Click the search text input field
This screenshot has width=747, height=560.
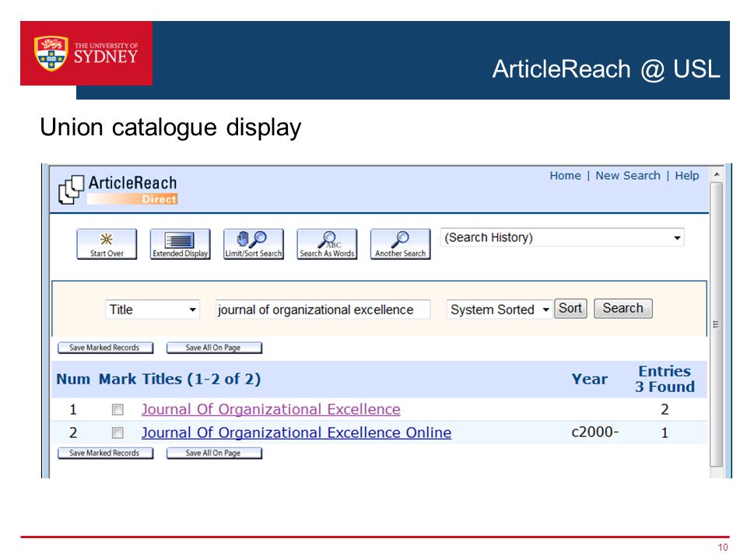pyautogui.click(x=323, y=310)
